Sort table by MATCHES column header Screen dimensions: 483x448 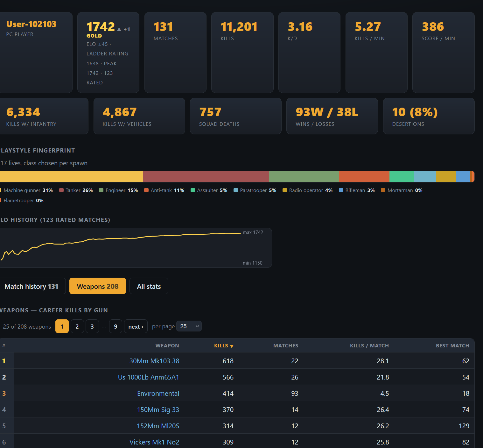tap(286, 346)
